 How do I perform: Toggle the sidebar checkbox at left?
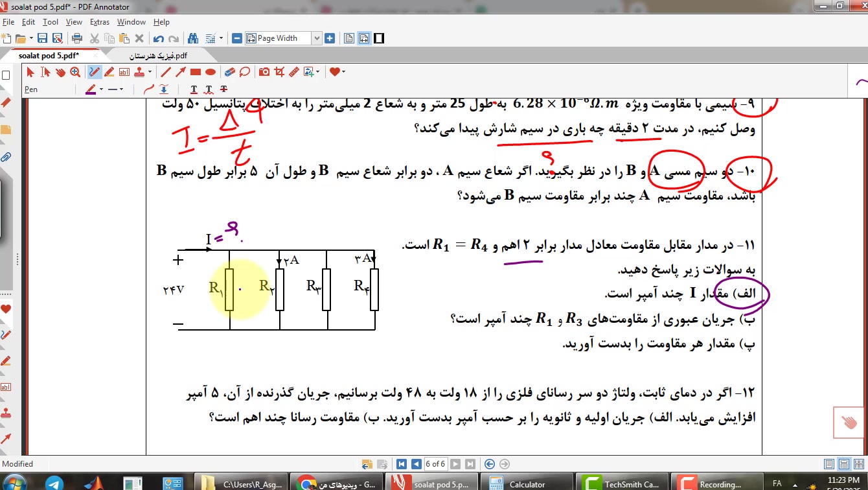click(x=6, y=75)
